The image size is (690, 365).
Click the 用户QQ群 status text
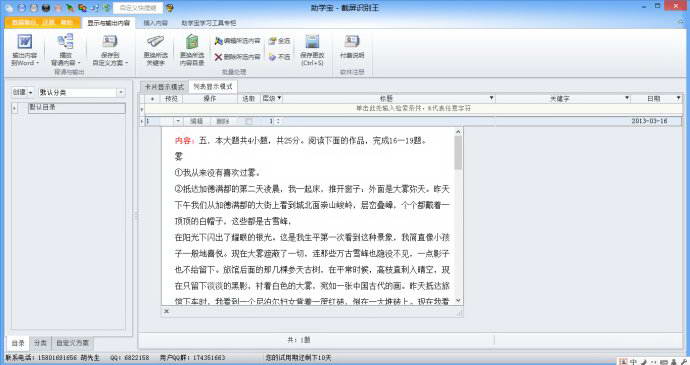[x=192, y=358]
